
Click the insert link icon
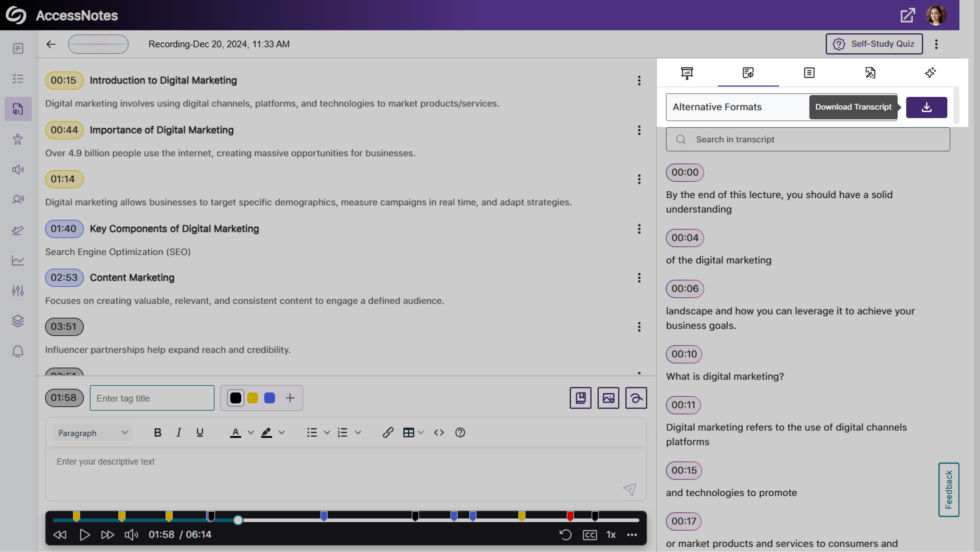click(388, 432)
